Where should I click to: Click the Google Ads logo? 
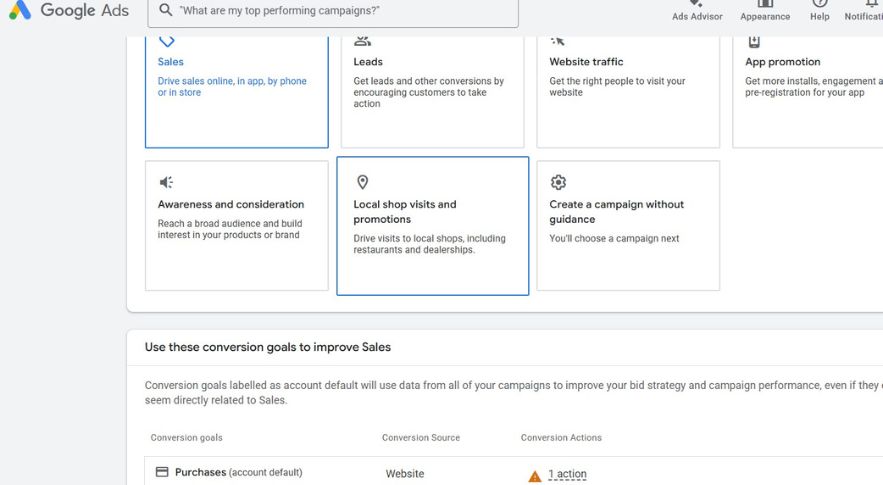(69, 10)
